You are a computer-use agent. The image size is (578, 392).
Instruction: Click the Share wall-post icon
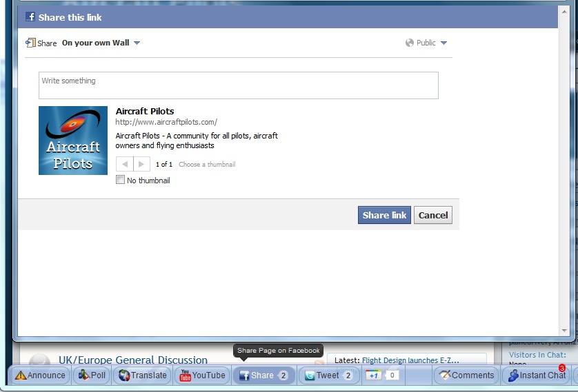pos(30,43)
